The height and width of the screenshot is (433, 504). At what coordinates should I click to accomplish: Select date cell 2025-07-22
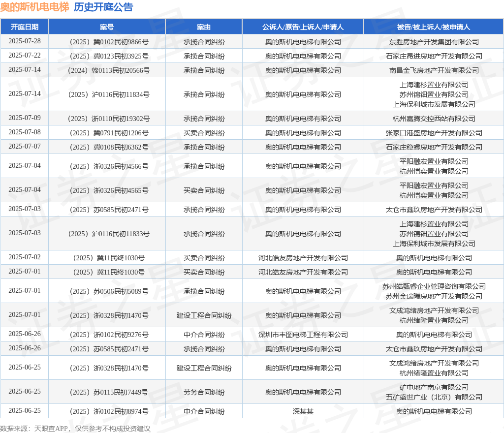coord(25,55)
